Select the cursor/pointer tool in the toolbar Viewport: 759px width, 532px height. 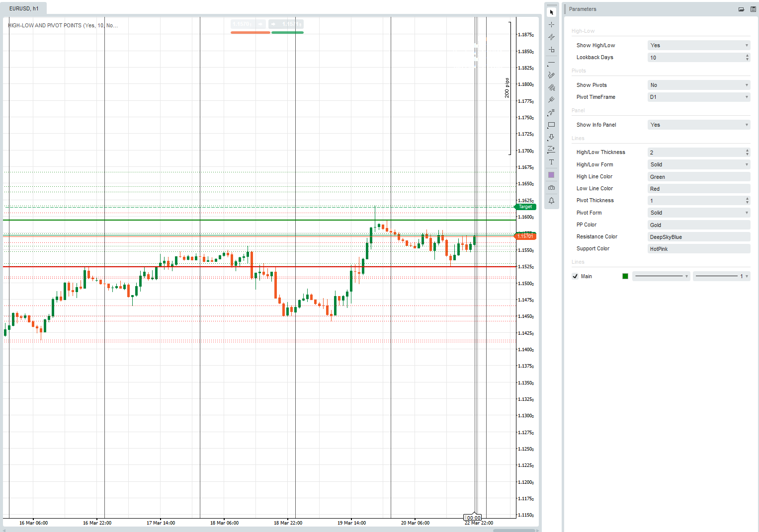coord(551,12)
